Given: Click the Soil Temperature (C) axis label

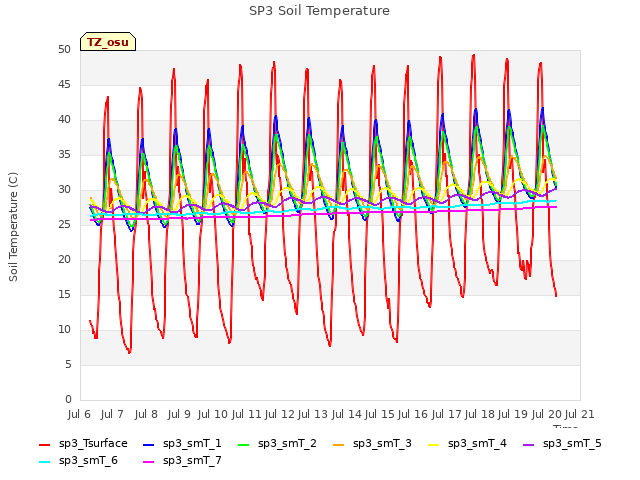Looking at the screenshot, I should (13, 227).
